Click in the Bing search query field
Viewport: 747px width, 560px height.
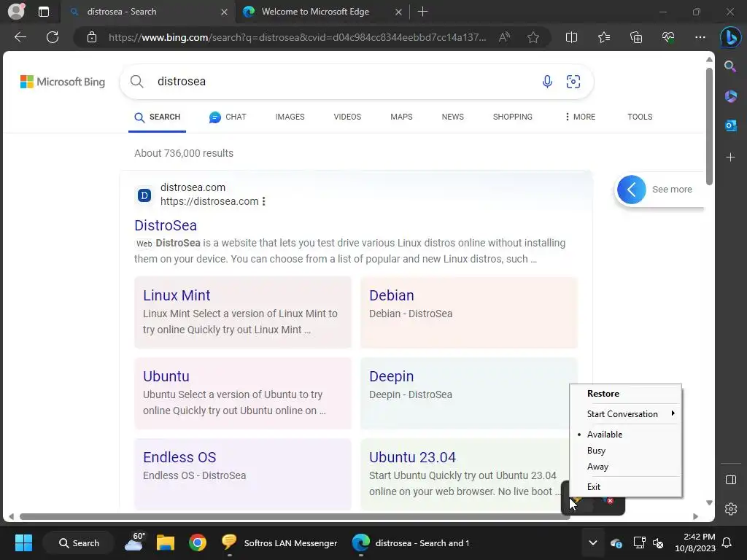tap(343, 82)
